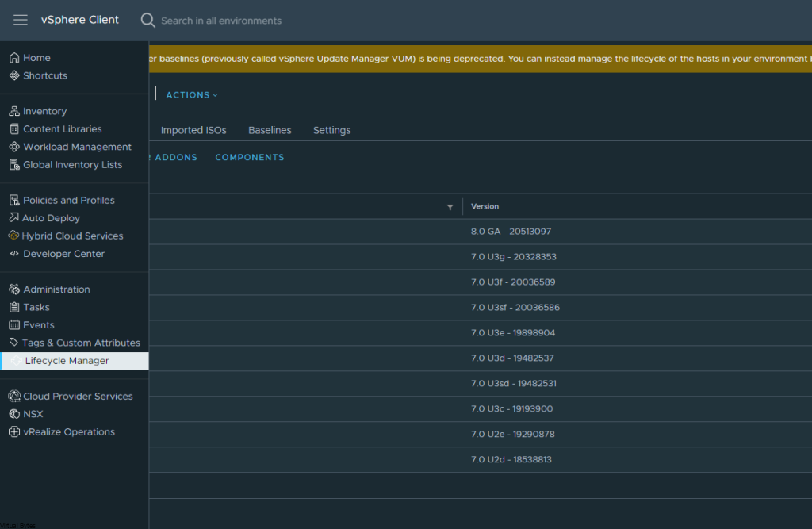Switch to the Baselines tab
This screenshot has height=529, width=812.
[x=270, y=130]
